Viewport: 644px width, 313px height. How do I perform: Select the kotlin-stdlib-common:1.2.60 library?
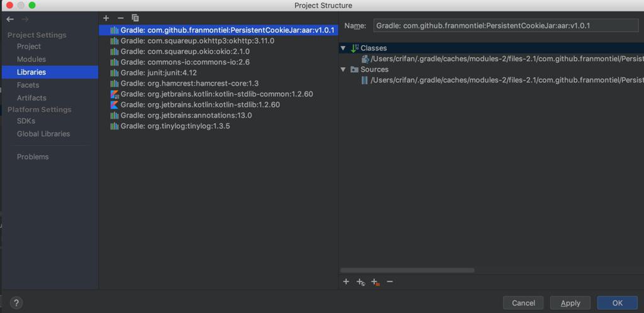coord(216,94)
